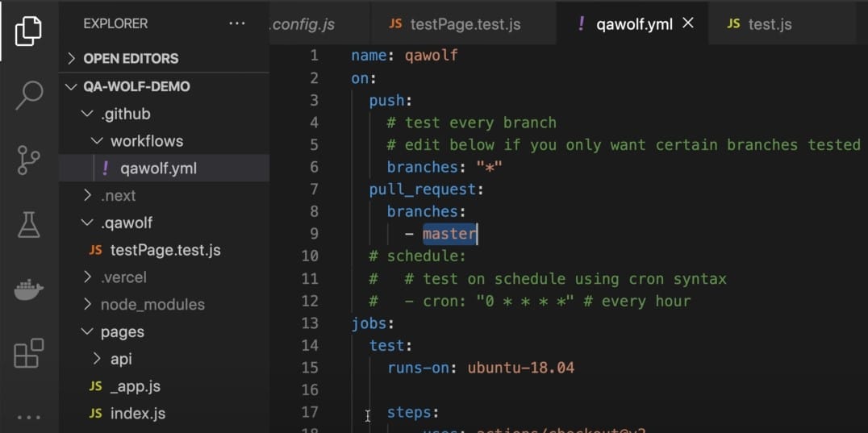Open the Docker whale icon

pyautogui.click(x=29, y=289)
